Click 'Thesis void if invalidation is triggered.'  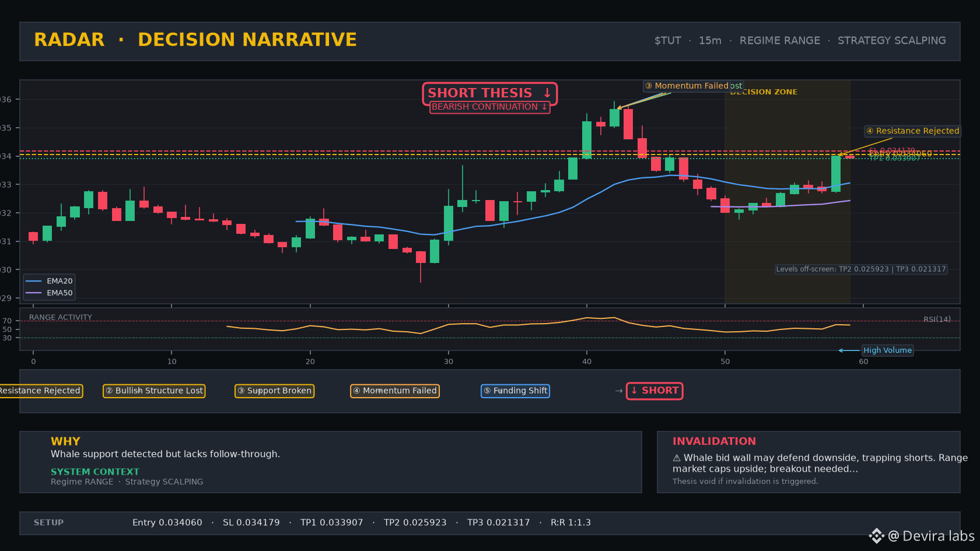[x=745, y=481]
